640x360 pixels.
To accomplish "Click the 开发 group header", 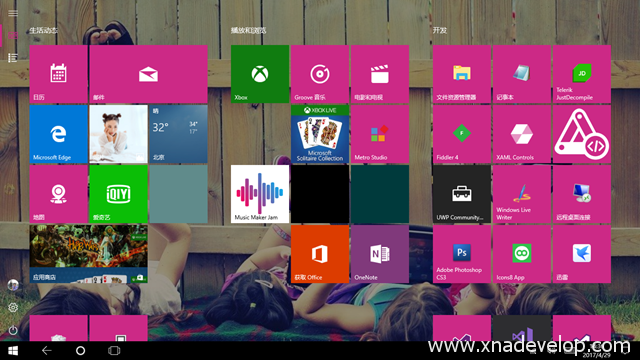I will 440,31.
